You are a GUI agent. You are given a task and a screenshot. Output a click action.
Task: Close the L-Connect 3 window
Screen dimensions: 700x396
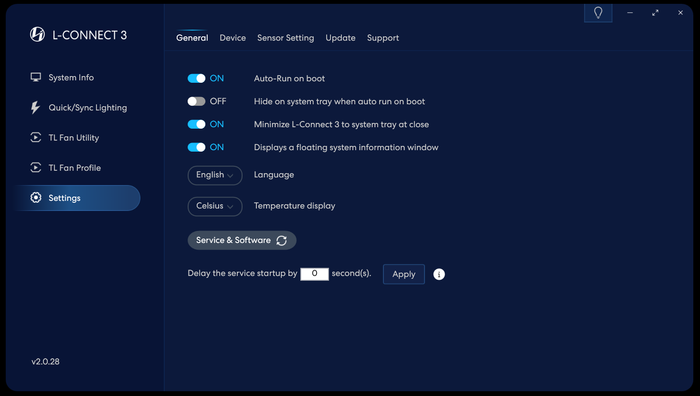680,13
